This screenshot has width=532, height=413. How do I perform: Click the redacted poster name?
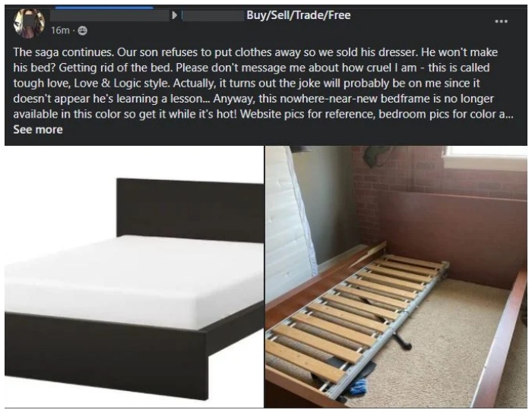[110, 16]
